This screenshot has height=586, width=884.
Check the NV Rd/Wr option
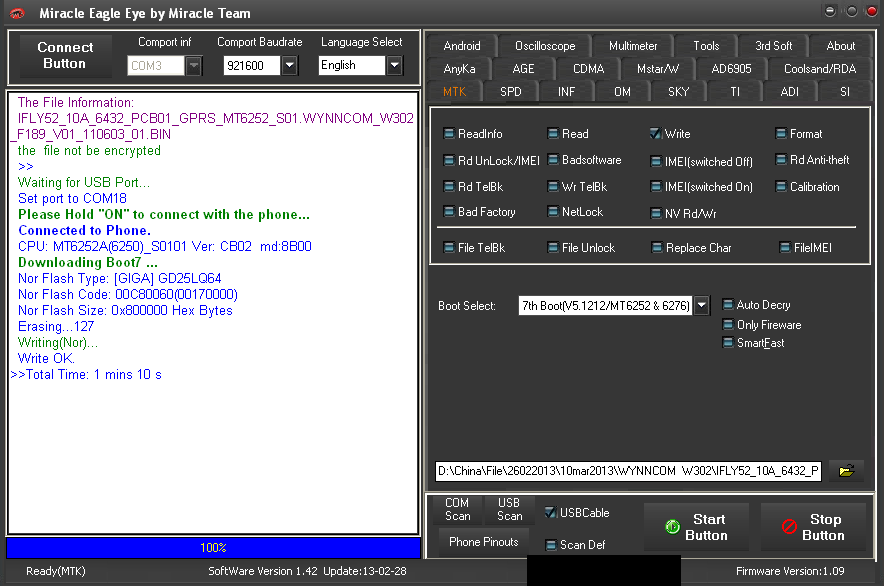pos(656,214)
